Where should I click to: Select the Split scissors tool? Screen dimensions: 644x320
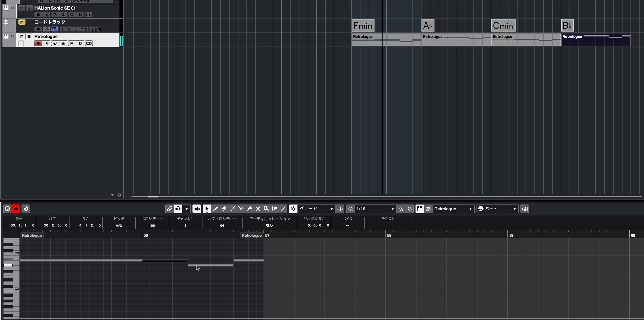tap(241, 209)
